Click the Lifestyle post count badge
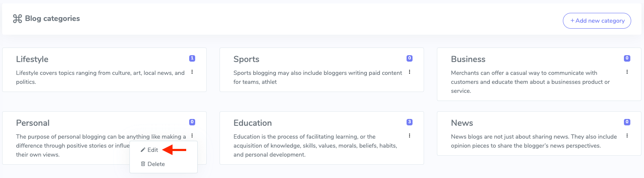This screenshot has width=644, height=178. [192, 58]
